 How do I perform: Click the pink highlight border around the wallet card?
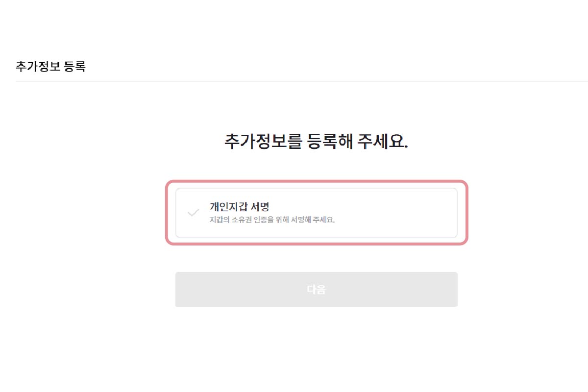pyautogui.click(x=316, y=182)
